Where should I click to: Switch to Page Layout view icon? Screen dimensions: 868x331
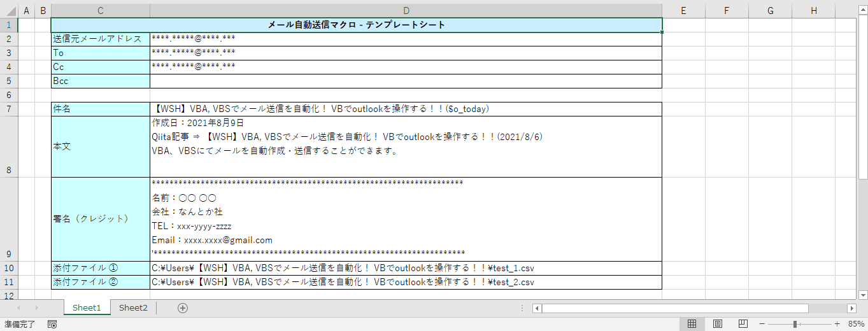(x=718, y=324)
